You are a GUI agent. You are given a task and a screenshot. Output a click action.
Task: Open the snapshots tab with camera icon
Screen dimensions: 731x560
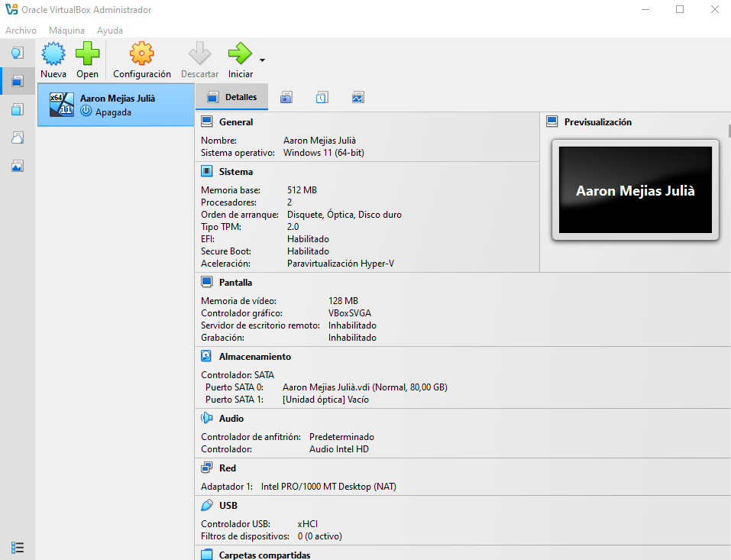pos(286,98)
